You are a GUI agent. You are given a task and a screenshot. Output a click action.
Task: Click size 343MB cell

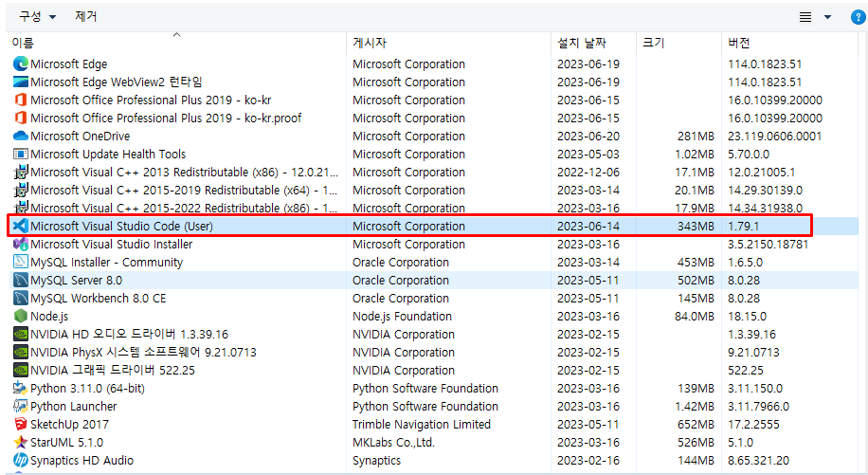[x=696, y=226]
